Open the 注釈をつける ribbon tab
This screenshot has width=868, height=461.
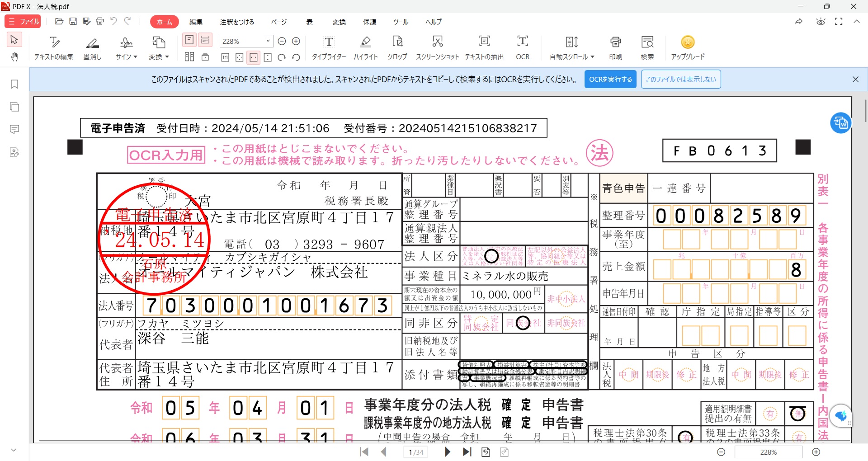click(237, 22)
